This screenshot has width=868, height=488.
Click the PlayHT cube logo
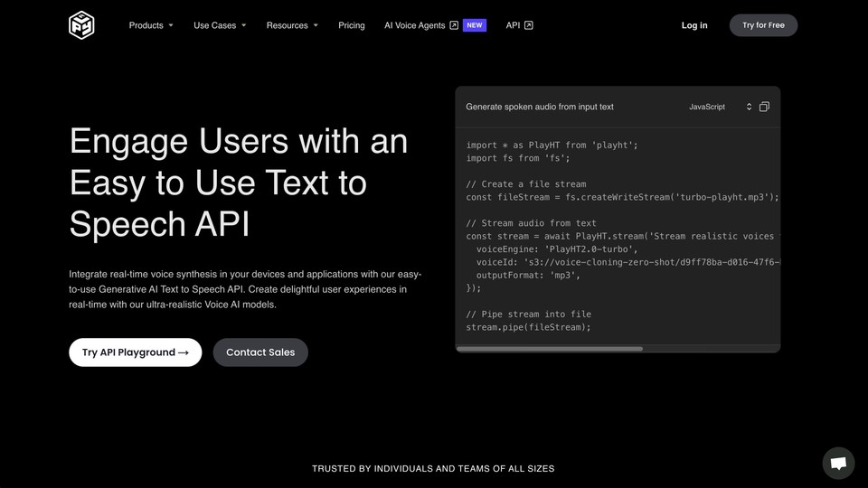point(81,25)
